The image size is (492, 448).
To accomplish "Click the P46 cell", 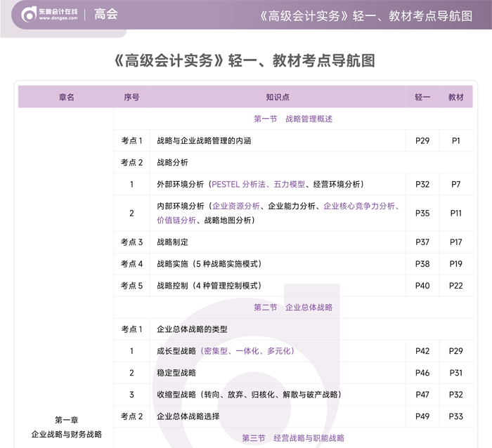I will click(x=422, y=373).
